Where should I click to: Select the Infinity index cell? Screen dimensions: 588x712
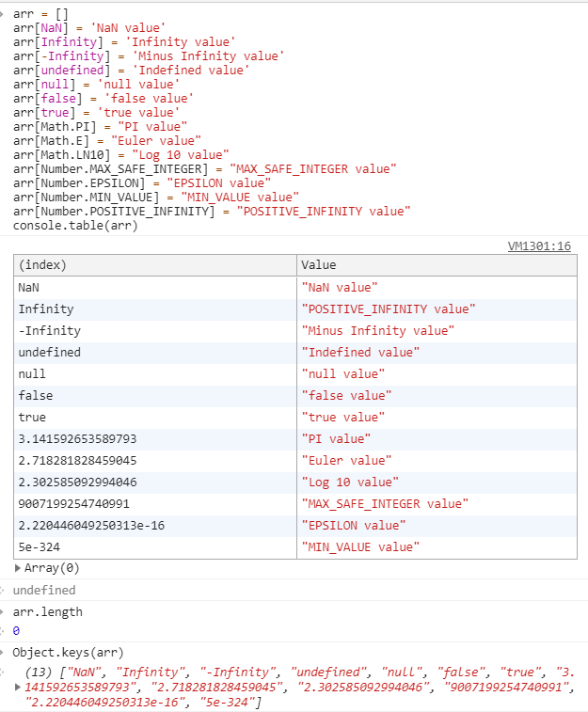[155, 309]
